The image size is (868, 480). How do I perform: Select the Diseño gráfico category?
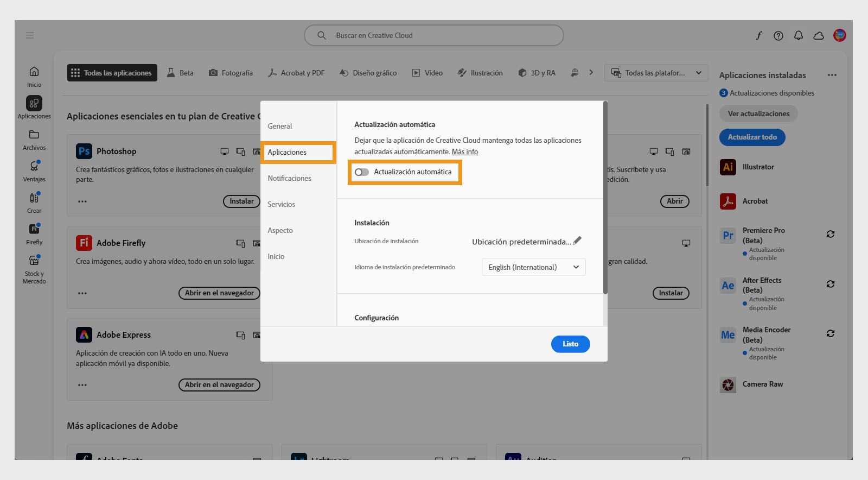point(368,73)
